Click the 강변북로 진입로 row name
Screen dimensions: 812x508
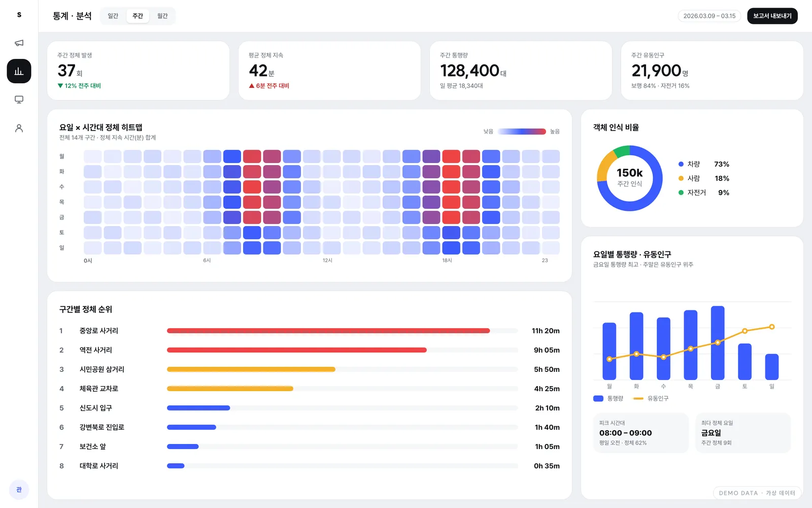pyautogui.click(x=102, y=427)
